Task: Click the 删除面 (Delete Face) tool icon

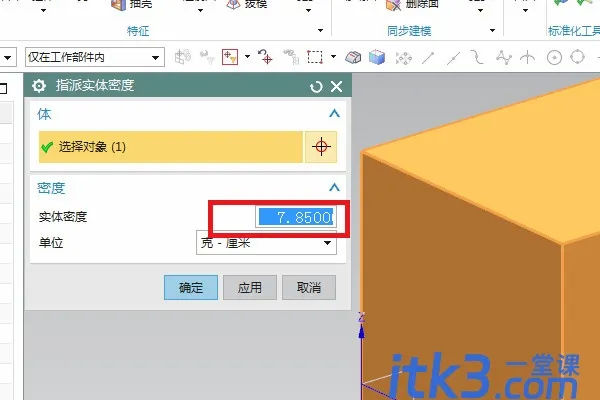Action: click(x=393, y=5)
